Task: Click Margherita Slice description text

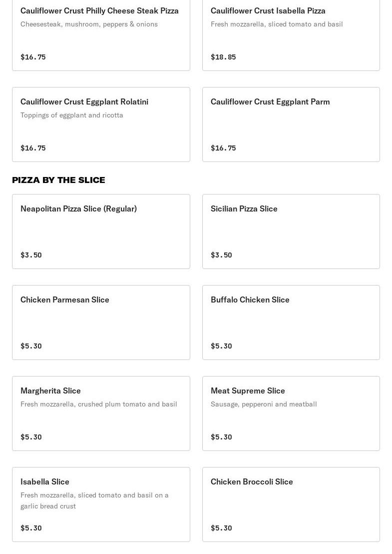Action: pos(98,404)
